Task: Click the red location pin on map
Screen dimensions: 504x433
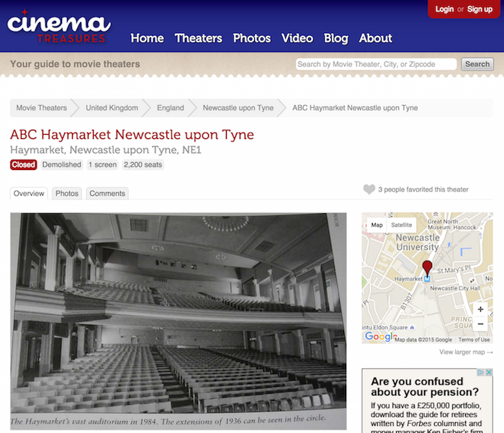Action: click(427, 267)
